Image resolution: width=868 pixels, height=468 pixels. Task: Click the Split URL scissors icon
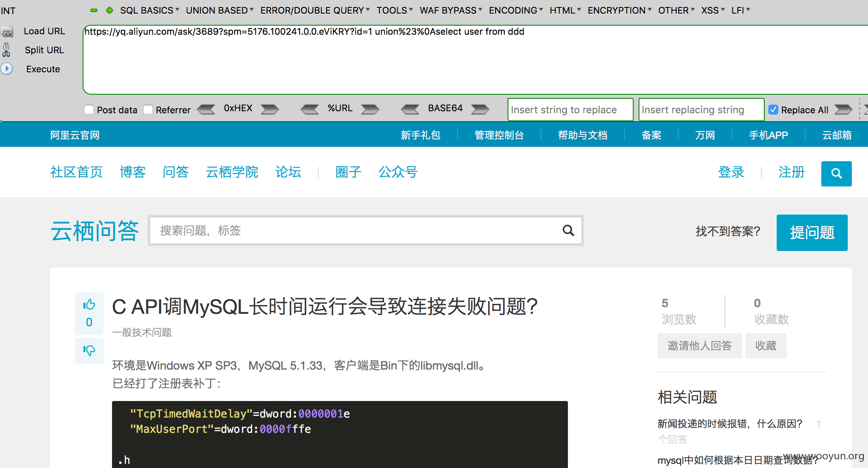[6, 50]
